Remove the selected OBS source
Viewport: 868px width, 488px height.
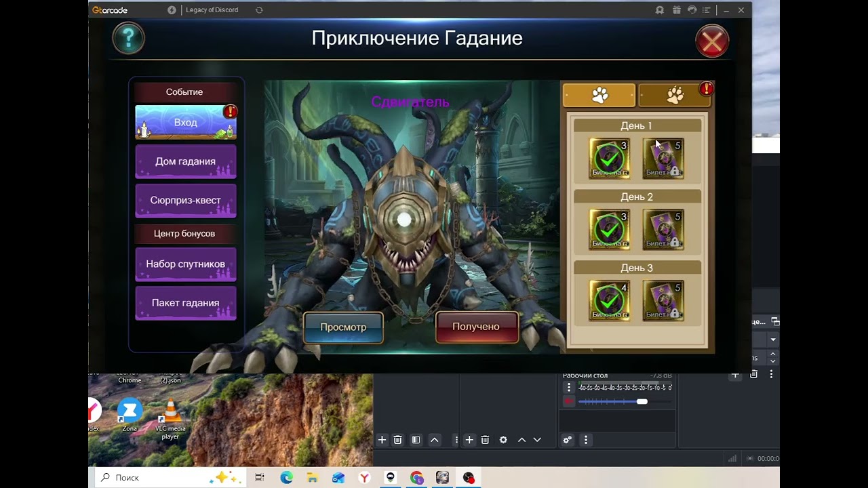pyautogui.click(x=485, y=440)
